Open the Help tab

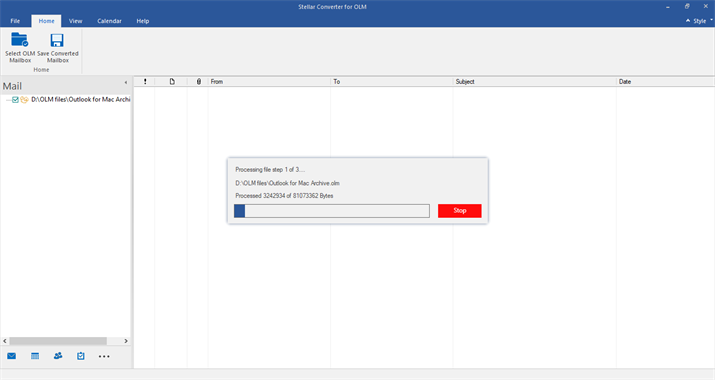tap(143, 21)
